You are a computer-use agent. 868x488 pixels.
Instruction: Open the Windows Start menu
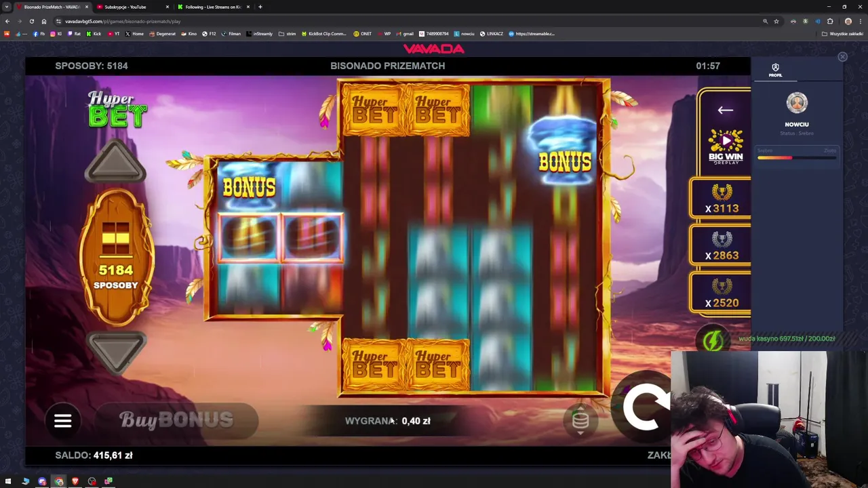(x=8, y=481)
